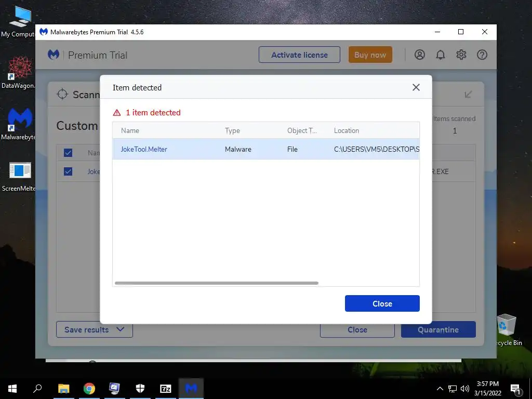Toggle the select-all checkbox in results header
532x399 pixels.
[x=68, y=153]
